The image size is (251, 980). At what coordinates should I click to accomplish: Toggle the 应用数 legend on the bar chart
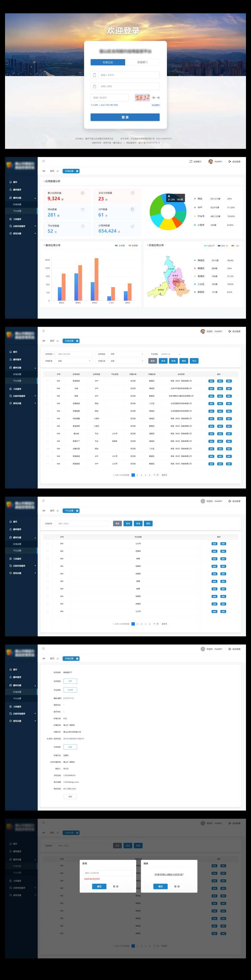[133, 246]
